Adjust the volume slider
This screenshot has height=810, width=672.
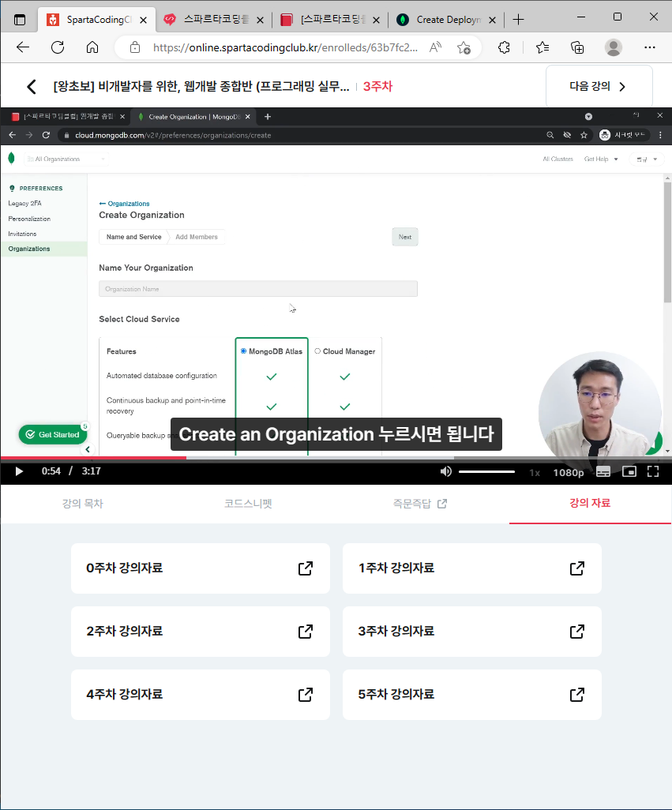coord(486,471)
